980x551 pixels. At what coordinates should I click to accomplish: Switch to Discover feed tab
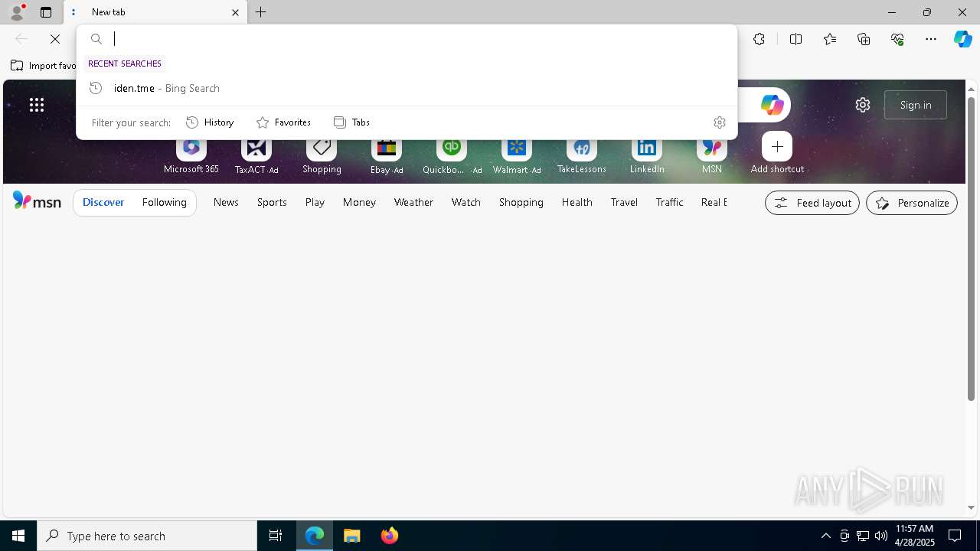tap(103, 202)
